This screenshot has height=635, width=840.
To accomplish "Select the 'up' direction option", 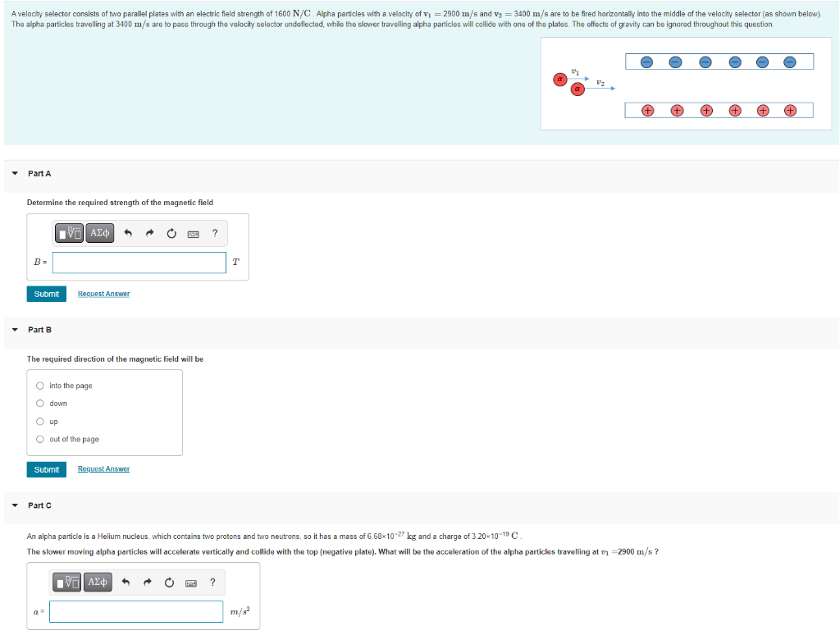I will 40,422.
